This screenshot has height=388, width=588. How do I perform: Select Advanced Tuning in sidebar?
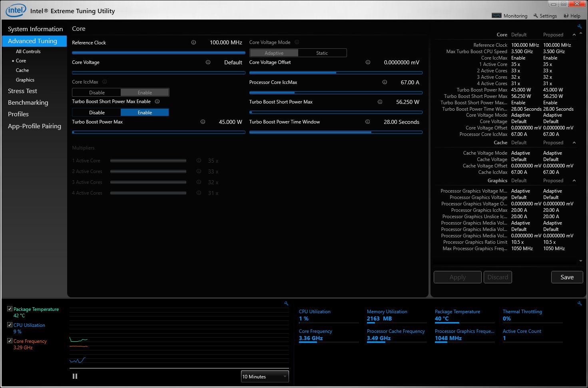tap(34, 41)
